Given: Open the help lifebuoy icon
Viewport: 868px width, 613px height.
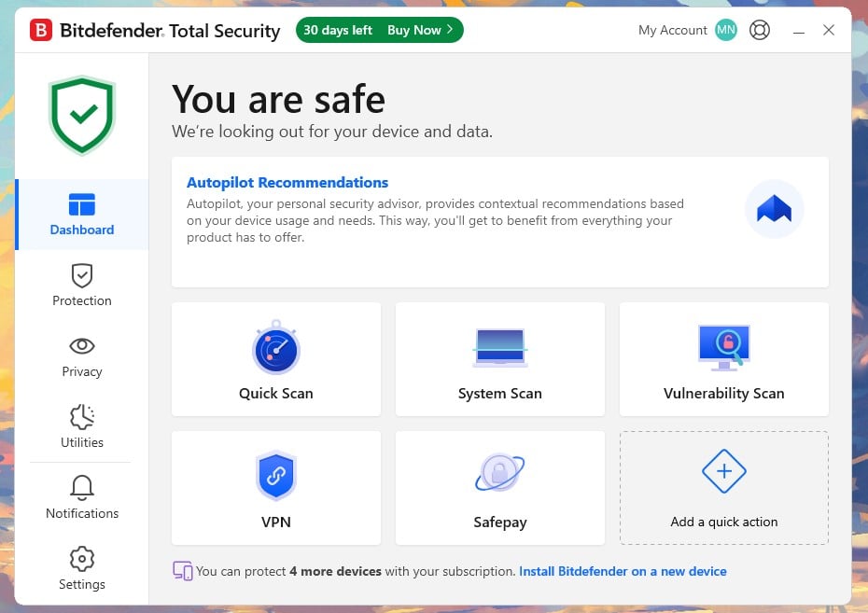Looking at the screenshot, I should pos(760,30).
